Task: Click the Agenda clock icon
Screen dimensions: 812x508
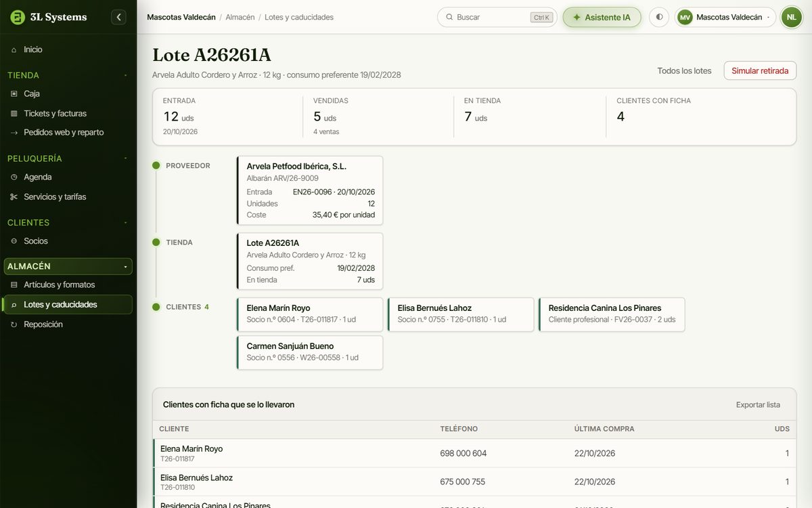Action: click(14, 177)
